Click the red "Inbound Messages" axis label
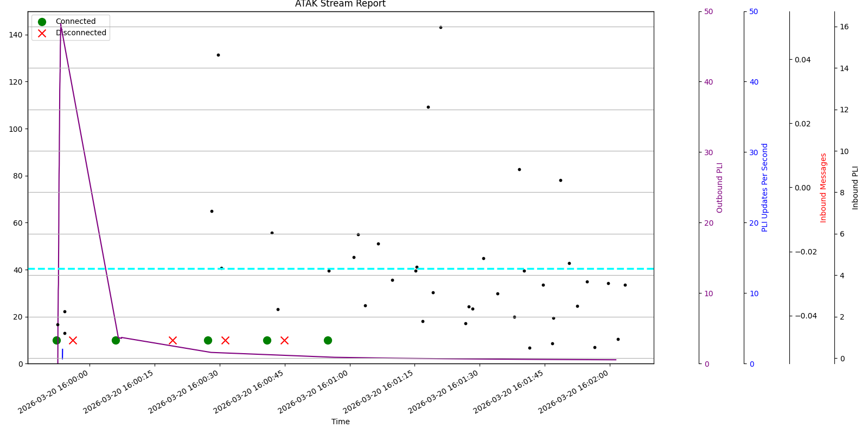868x434 pixels. point(824,188)
